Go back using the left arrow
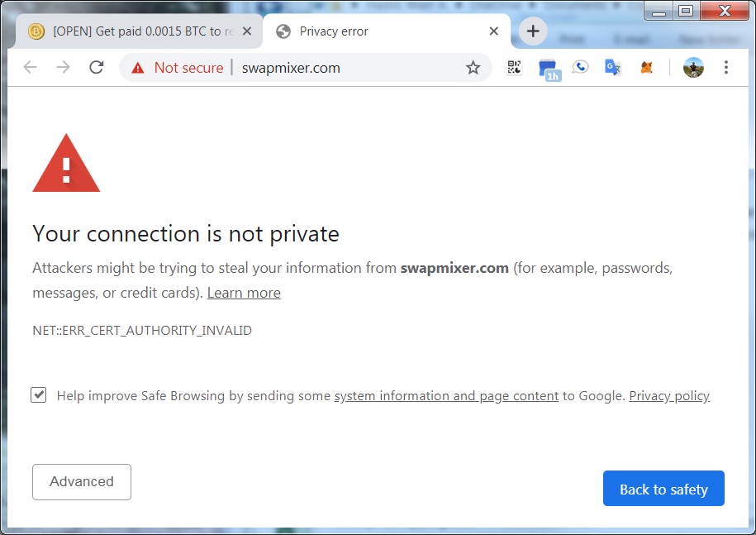The height and width of the screenshot is (535, 756). 30,67
